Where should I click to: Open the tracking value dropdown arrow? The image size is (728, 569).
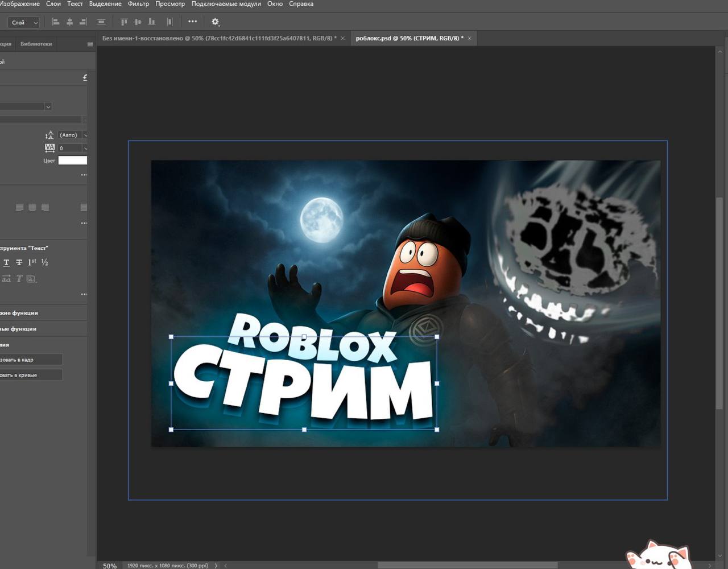pos(85,148)
